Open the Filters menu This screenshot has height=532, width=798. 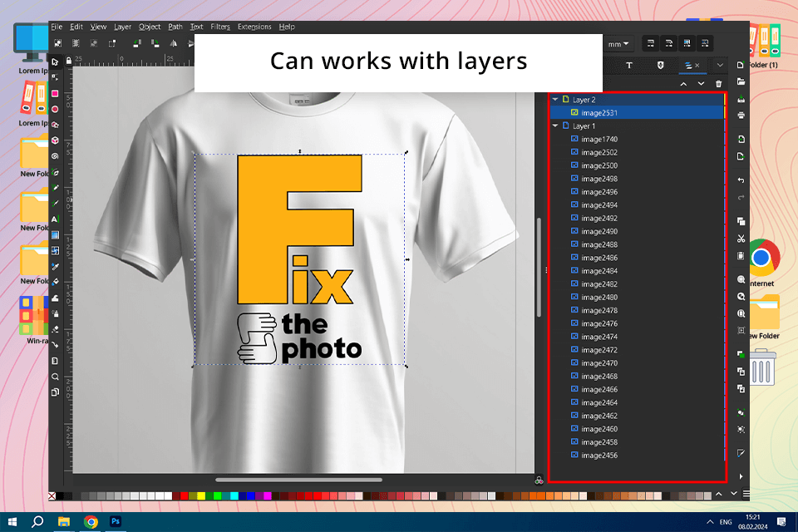point(220,27)
